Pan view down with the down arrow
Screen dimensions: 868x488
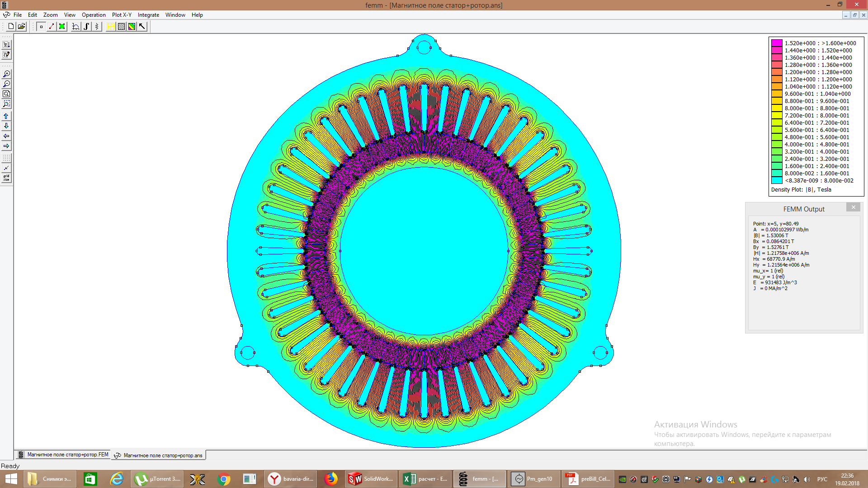[x=6, y=126]
